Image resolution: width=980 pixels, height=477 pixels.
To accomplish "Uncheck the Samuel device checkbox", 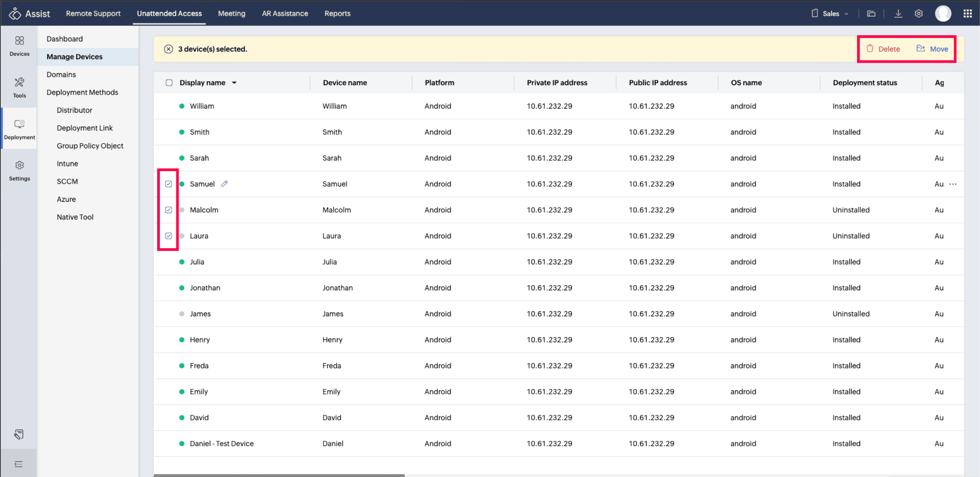I will pyautogui.click(x=168, y=184).
